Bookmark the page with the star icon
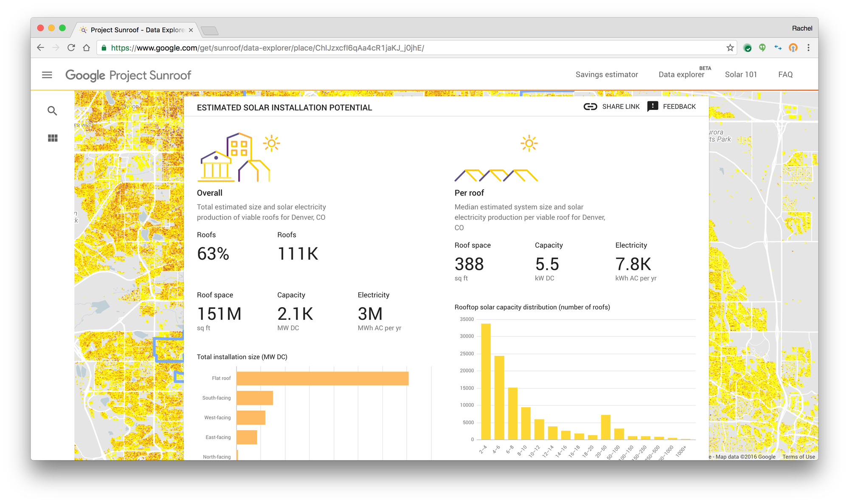The width and height of the screenshot is (849, 504). click(730, 48)
